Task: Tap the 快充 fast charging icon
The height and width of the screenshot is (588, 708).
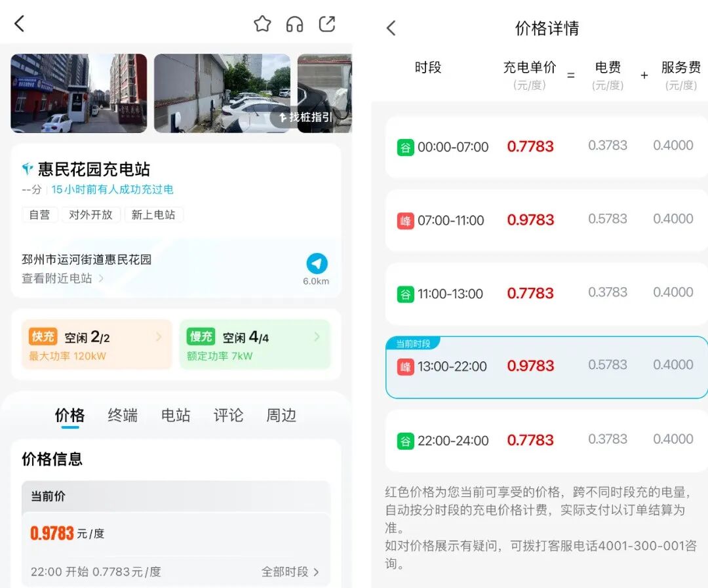Action: point(42,336)
